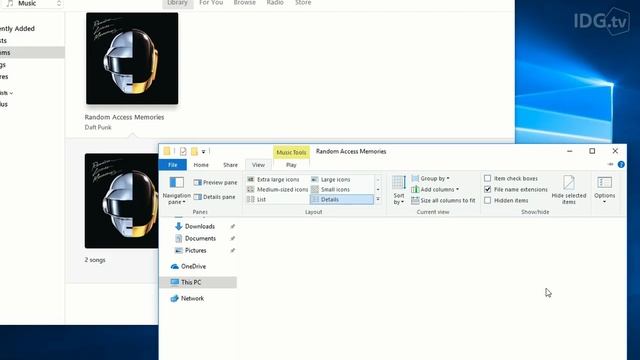This screenshot has height=360, width=640.
Task: Uncheck File name extensions checkbox
Action: tap(487, 189)
